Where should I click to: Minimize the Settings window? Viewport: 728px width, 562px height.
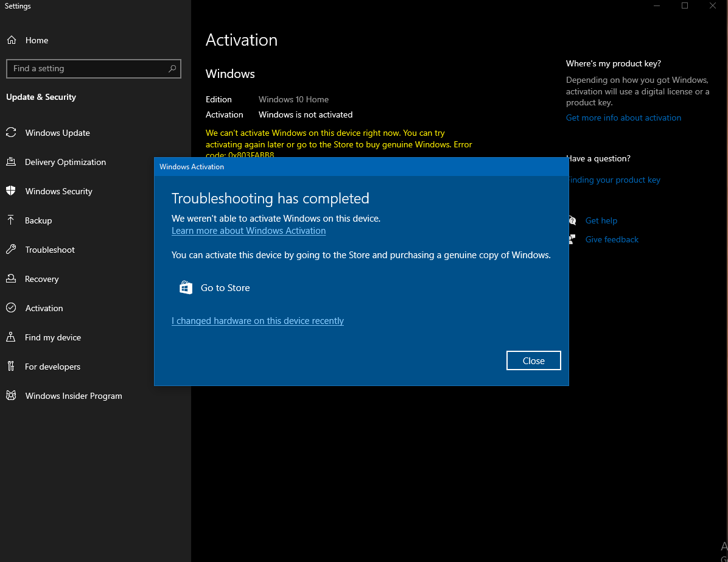(x=657, y=5)
